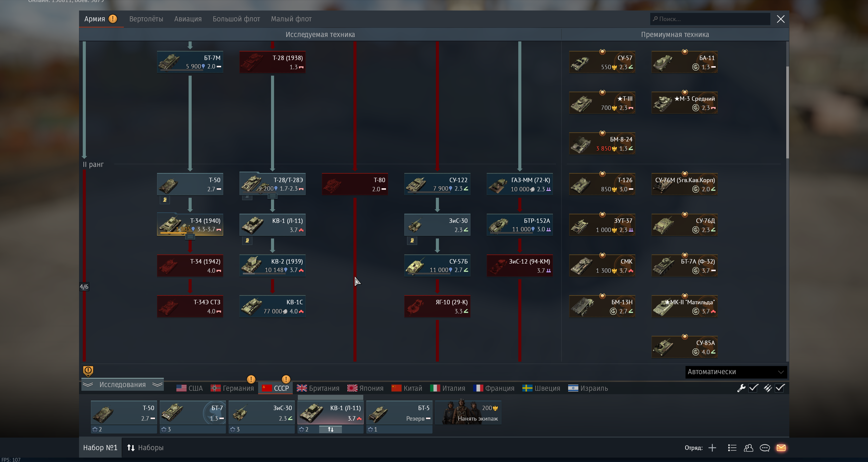Select premium Т-126 tank
The image size is (868, 462).
pyautogui.click(x=602, y=184)
